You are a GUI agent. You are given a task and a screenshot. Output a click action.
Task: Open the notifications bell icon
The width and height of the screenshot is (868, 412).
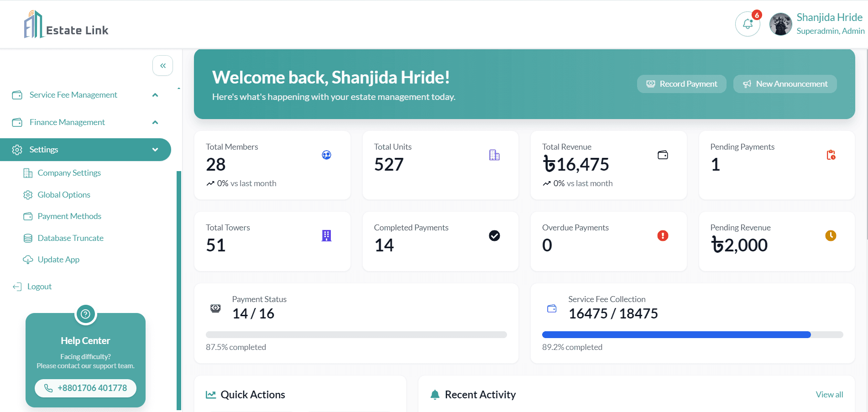[747, 24]
